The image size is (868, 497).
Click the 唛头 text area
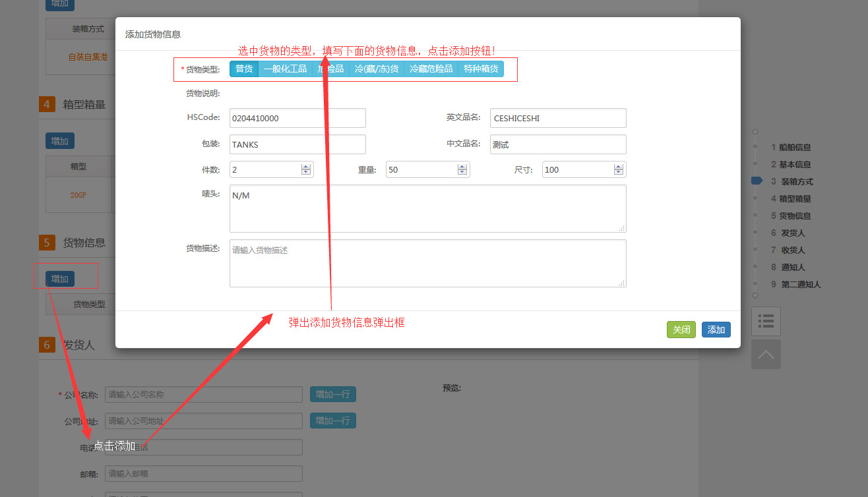[427, 209]
